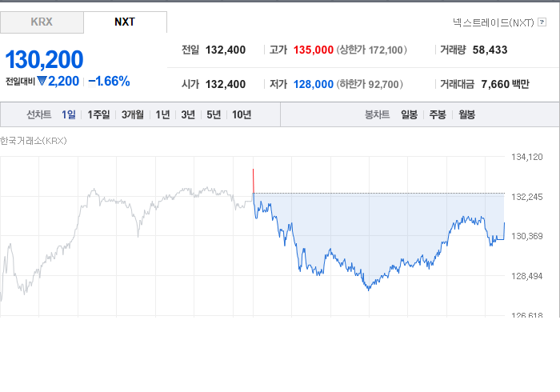Show the 1년 line chart

pos(162,114)
